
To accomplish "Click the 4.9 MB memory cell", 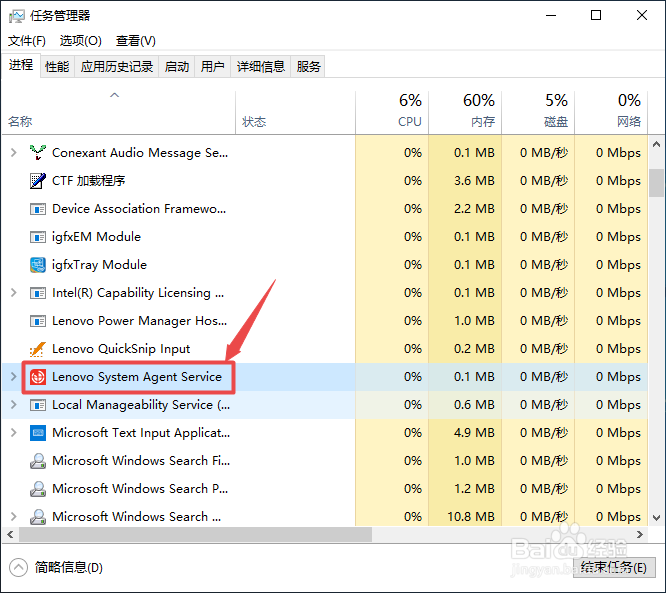I will tap(466, 433).
